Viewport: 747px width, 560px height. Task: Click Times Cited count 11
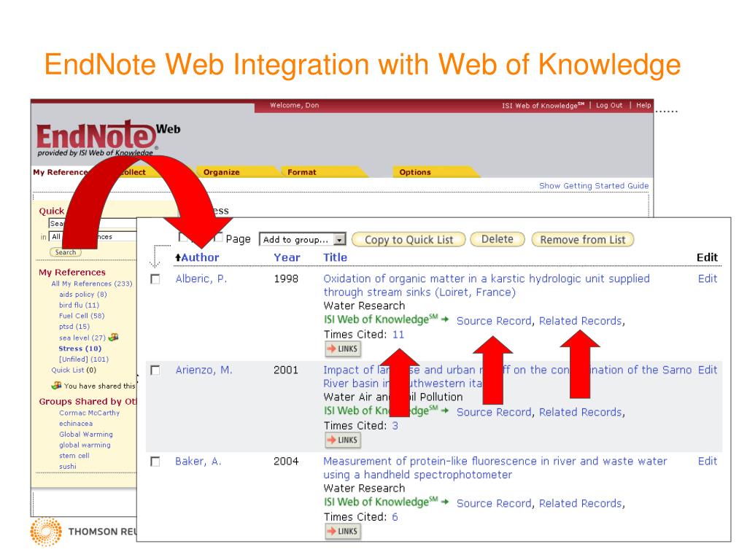tap(398, 335)
